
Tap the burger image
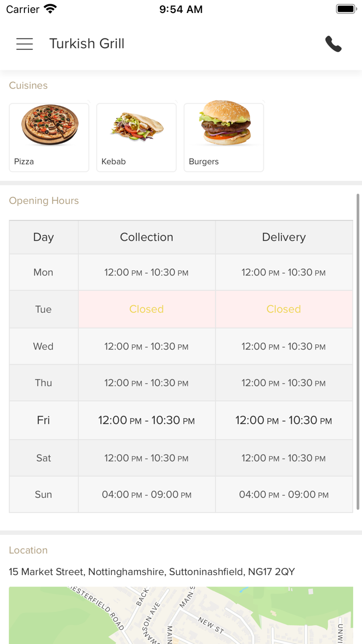[225, 123]
